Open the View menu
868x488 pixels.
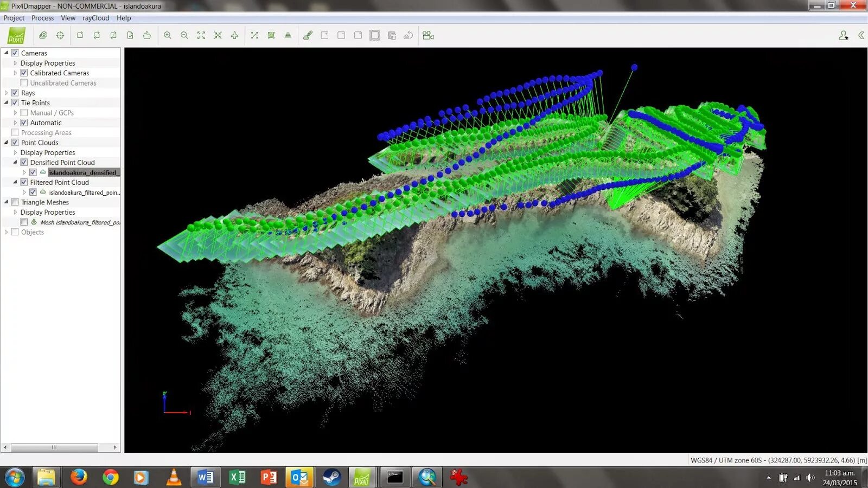click(x=68, y=18)
